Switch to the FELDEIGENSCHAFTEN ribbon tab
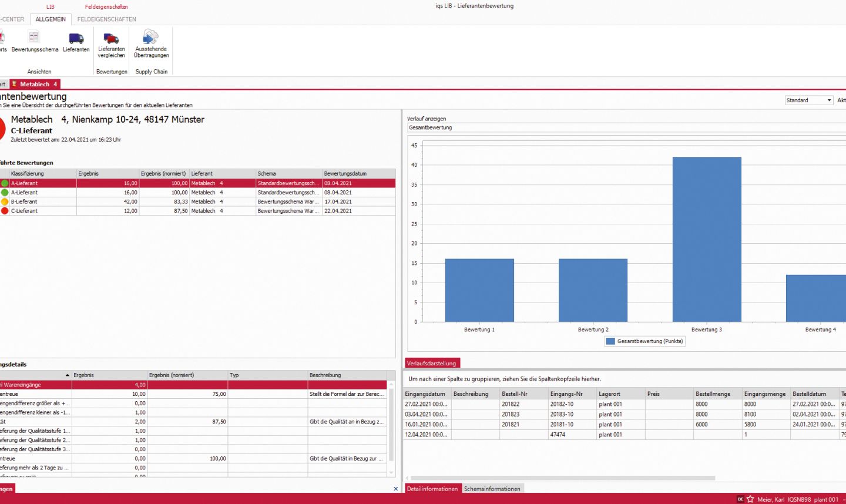846x504 pixels. coord(106,19)
